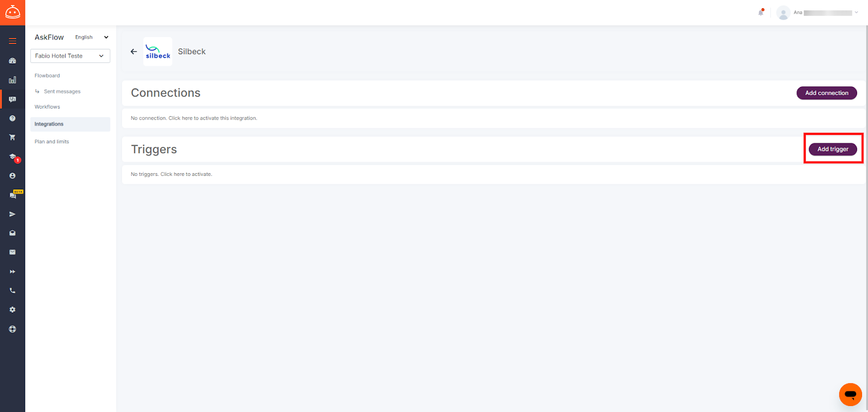Open the shopping cart icon
Viewport: 868px width, 412px height.
(12, 137)
